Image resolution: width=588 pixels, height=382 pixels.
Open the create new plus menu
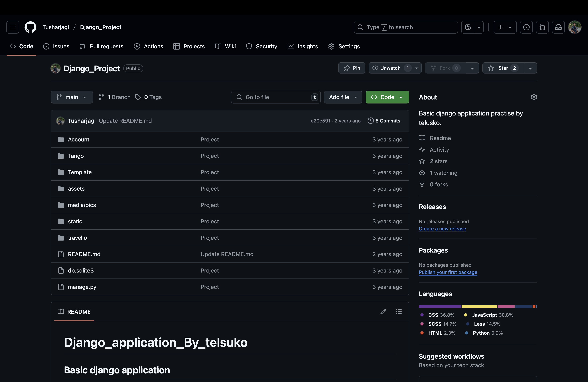(505, 27)
